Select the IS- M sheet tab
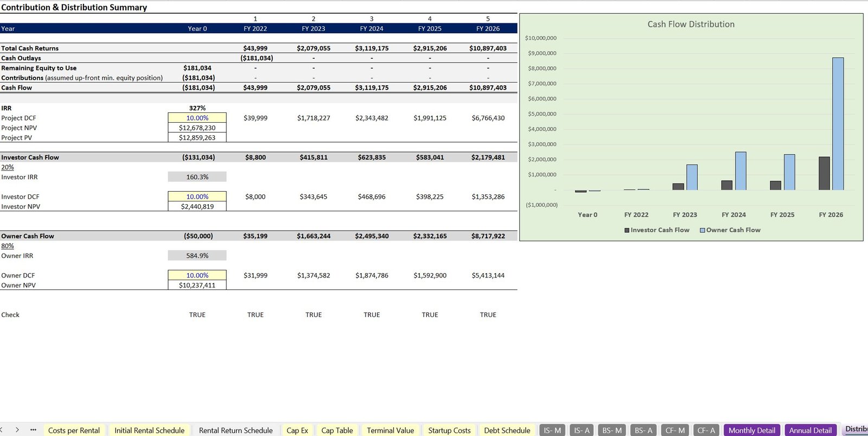This screenshot has height=436, width=868. (x=552, y=430)
